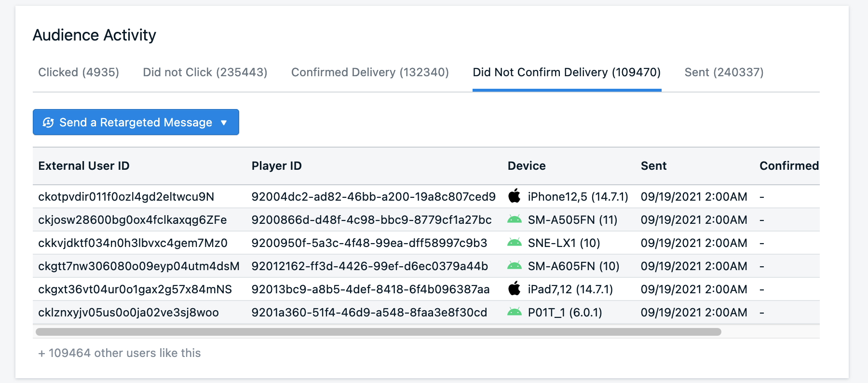
Task: Open the Sent (240337) tab
Action: pos(724,72)
